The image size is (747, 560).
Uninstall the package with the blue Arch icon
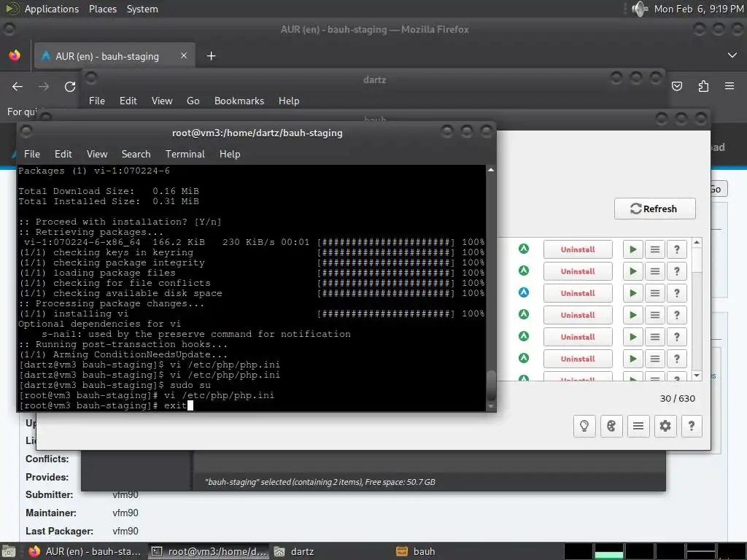point(578,293)
